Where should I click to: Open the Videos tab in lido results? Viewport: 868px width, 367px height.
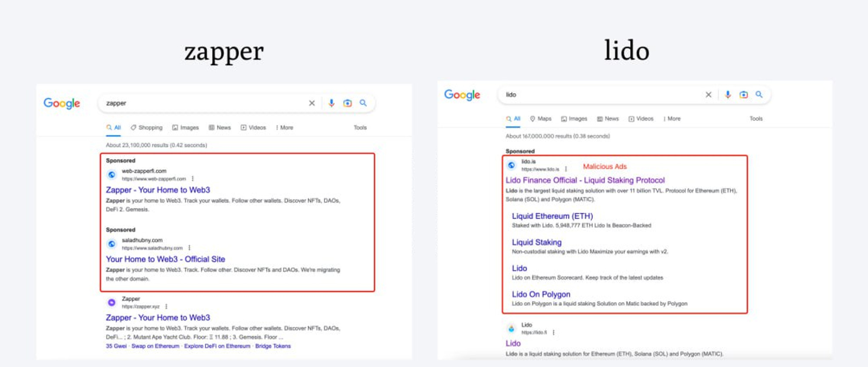click(641, 118)
